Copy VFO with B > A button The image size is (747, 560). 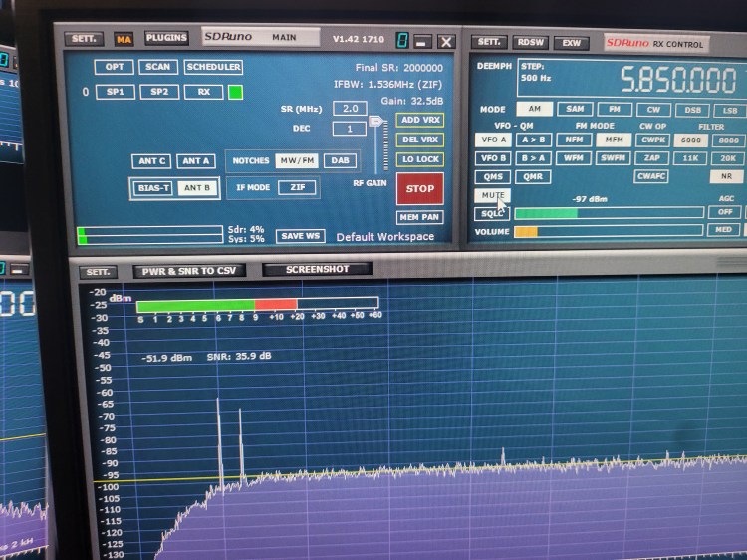(x=534, y=158)
